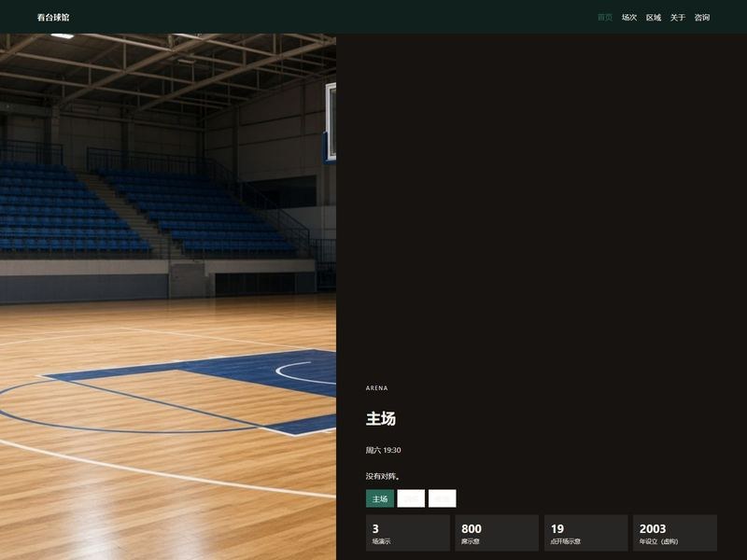747x560 pixels.
Task: Click the 800 seats stat card
Action: (497, 533)
